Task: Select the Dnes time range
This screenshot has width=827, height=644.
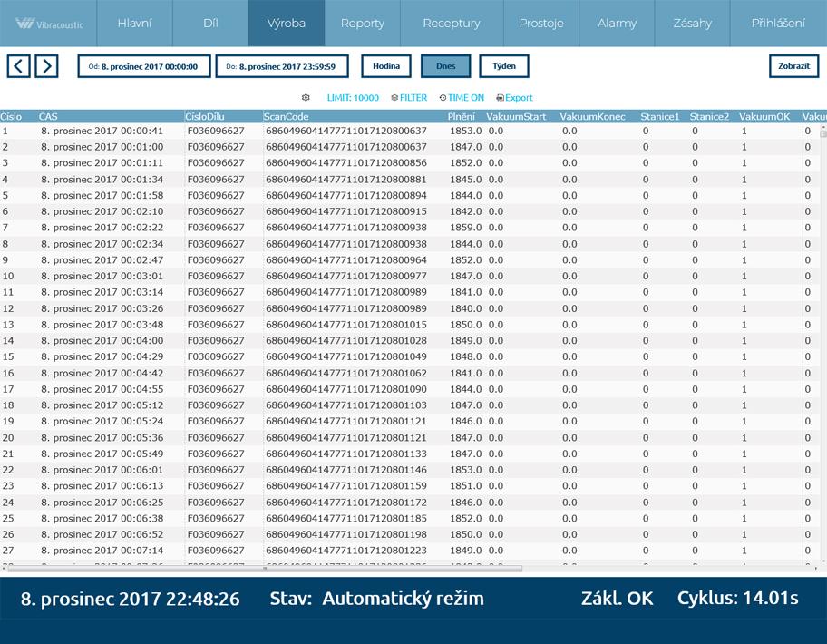Action: (x=445, y=66)
